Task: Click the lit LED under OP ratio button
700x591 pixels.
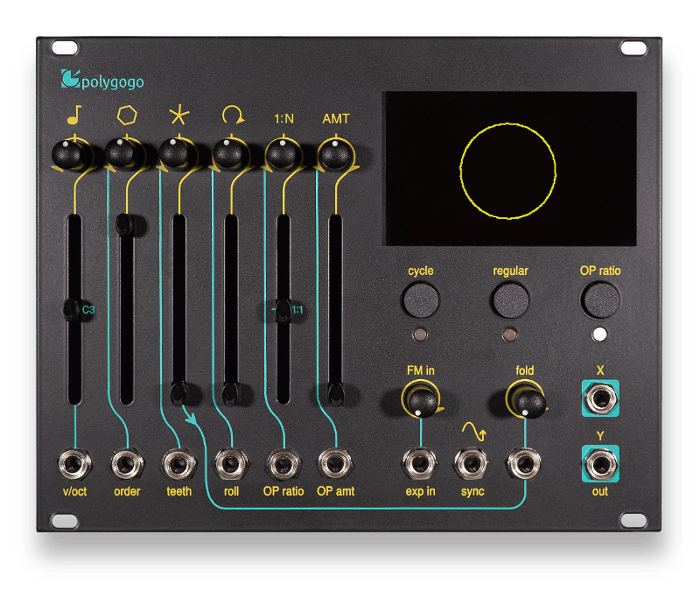Action: [599, 334]
